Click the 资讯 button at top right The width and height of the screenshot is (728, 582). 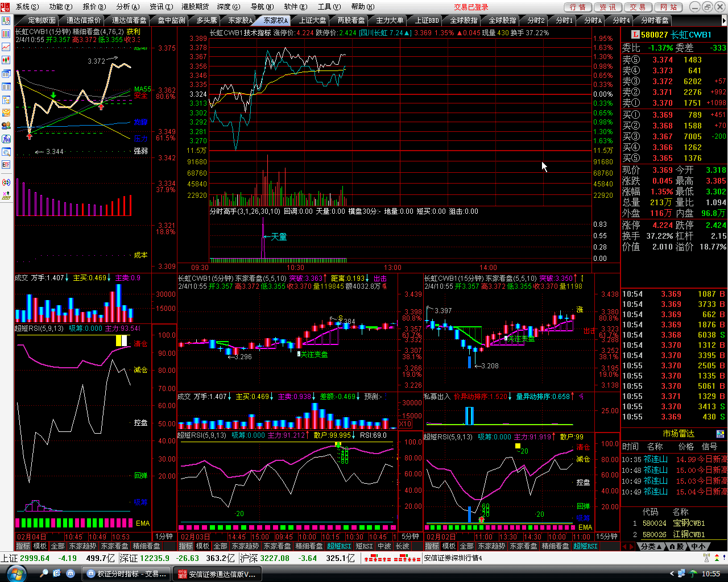(x=608, y=7)
